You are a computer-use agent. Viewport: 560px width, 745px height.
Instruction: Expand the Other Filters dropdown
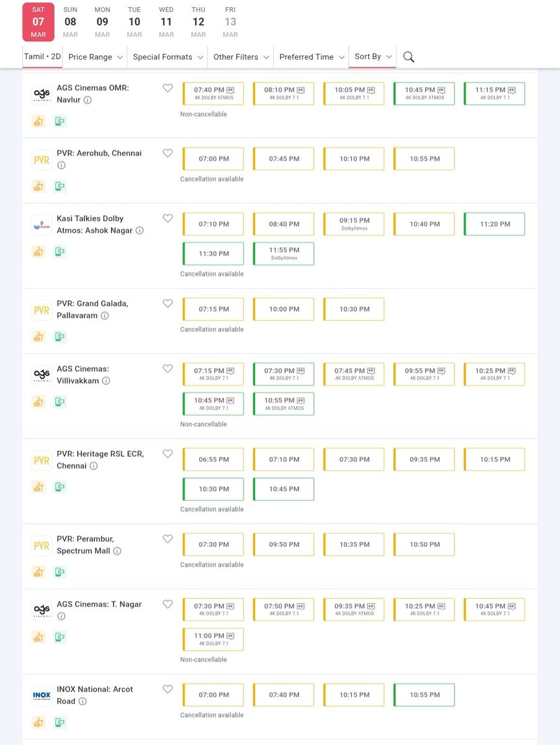241,56
